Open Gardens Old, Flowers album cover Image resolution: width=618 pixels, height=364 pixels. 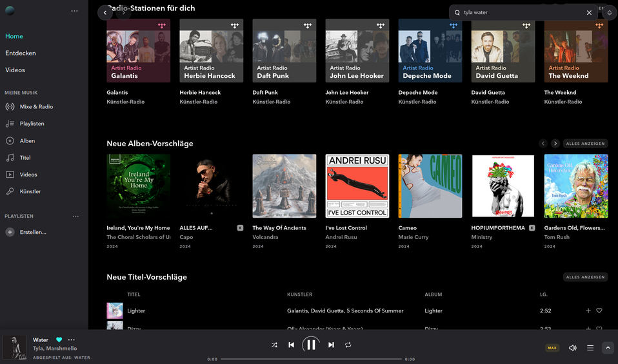576,186
